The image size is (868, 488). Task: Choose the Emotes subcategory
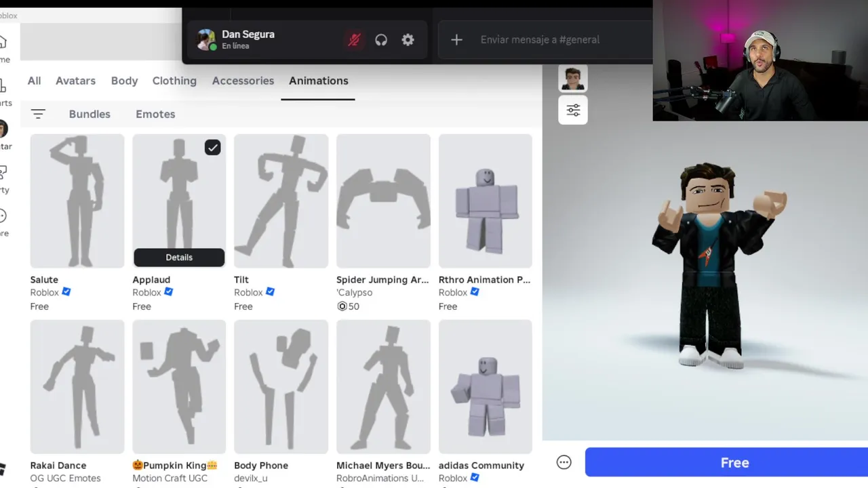point(155,114)
